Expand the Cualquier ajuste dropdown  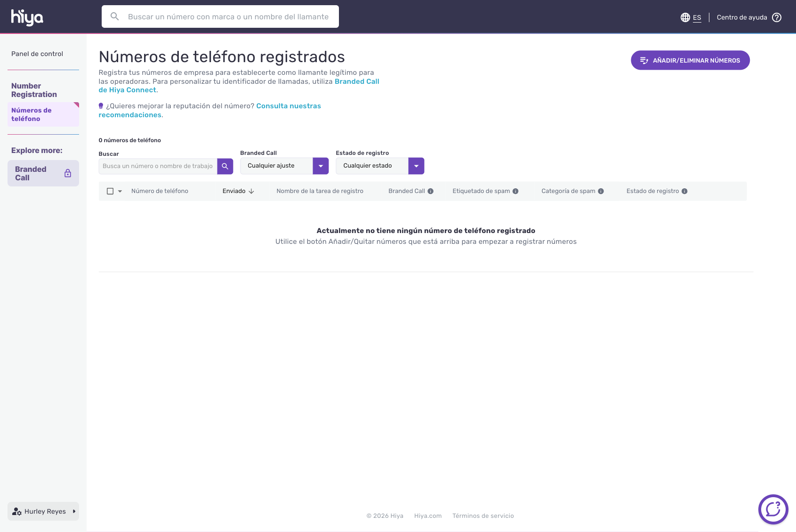[x=321, y=166]
